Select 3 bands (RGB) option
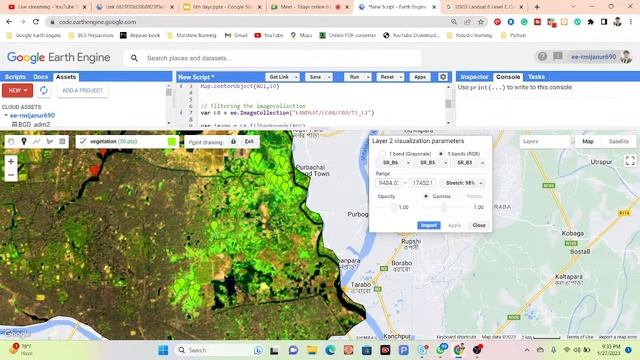This screenshot has width=640, height=360. coord(441,154)
